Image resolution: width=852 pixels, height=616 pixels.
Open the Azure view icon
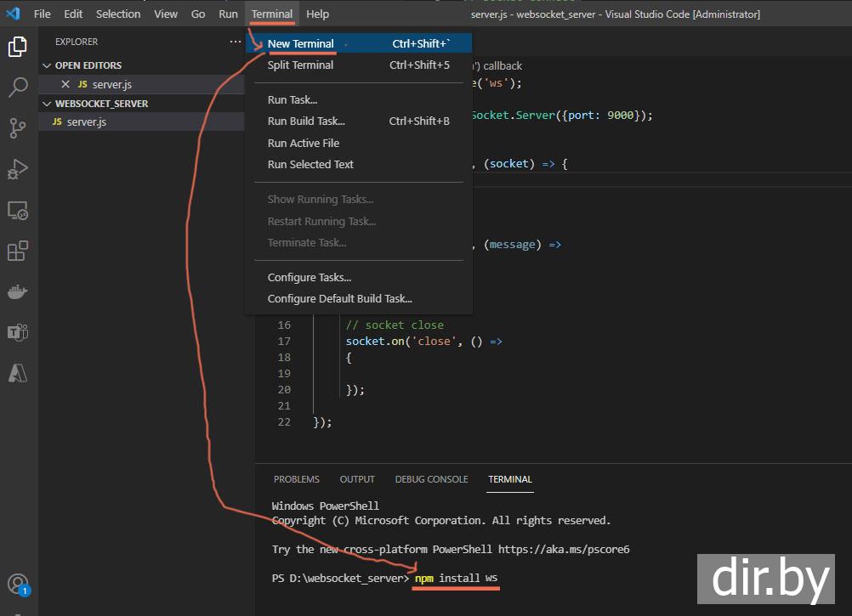pyautogui.click(x=18, y=372)
